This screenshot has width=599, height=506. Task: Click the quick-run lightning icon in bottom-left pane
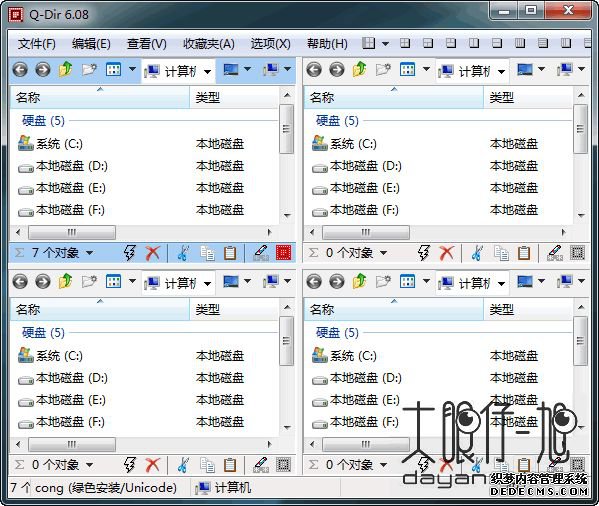pos(130,465)
